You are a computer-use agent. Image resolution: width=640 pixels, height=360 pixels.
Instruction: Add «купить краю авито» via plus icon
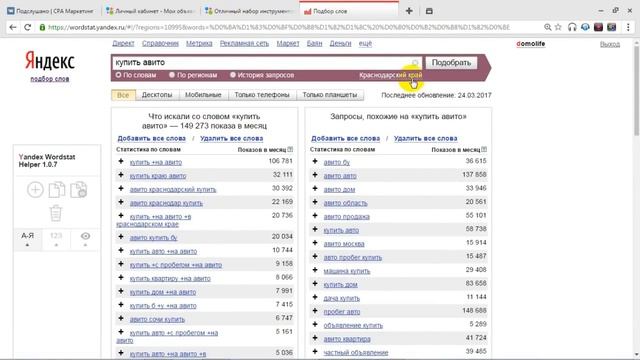(x=121, y=175)
